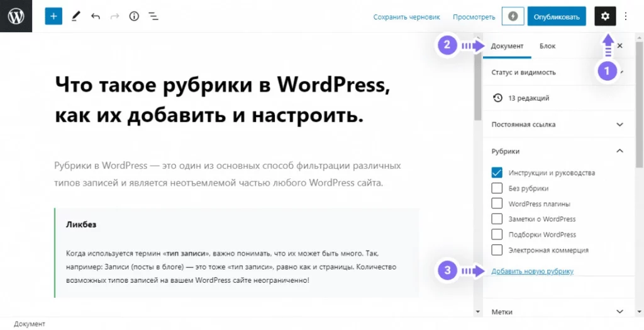Viewport: 644px width, 330px height.
Task: Check Подборки WordPress category
Action: [x=497, y=234]
